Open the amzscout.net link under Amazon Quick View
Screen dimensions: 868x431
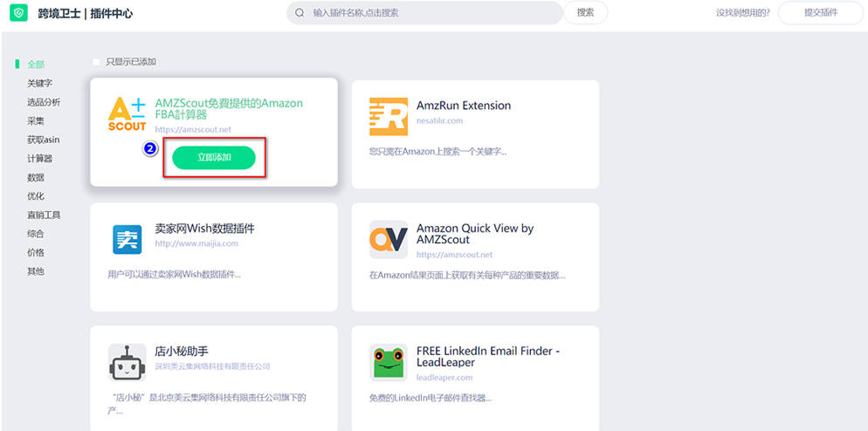[454, 255]
